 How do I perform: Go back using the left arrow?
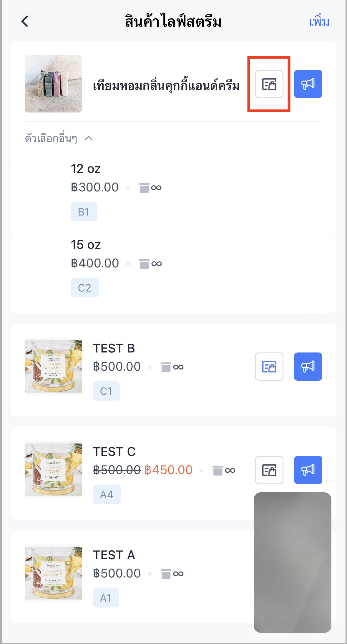pyautogui.click(x=25, y=21)
